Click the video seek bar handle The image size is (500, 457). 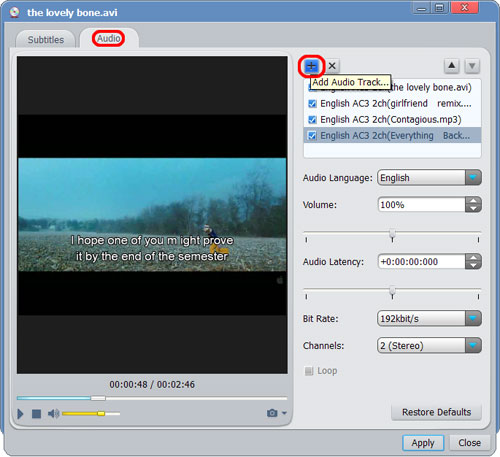pos(98,398)
